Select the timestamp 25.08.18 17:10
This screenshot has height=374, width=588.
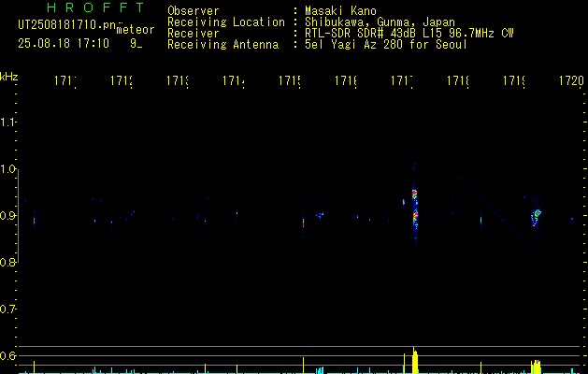(64, 44)
